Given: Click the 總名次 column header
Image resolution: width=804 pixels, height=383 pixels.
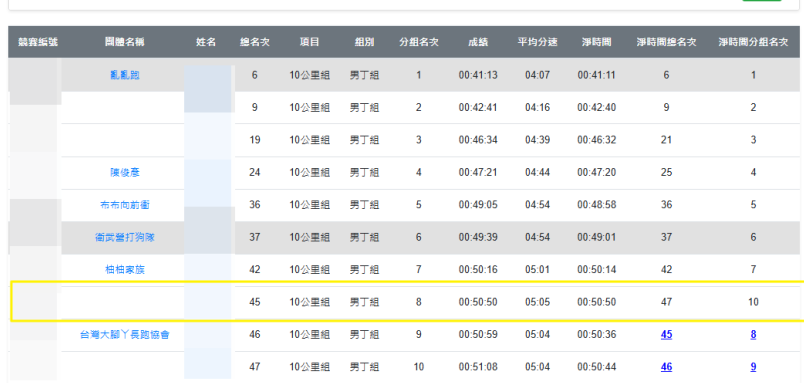Looking at the screenshot, I should click(x=255, y=42).
